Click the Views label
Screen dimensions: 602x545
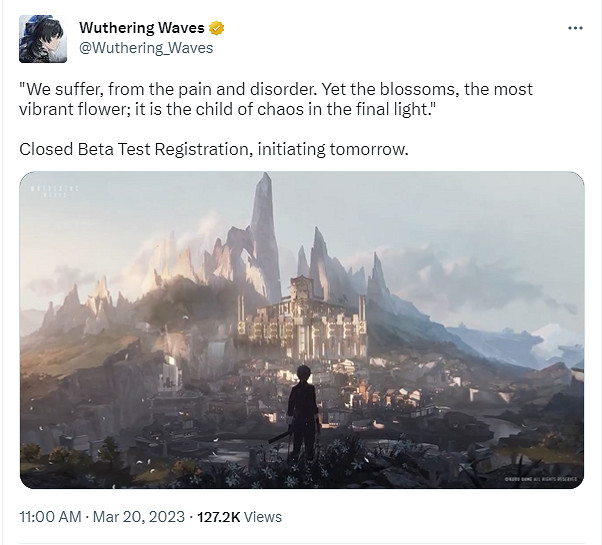(x=263, y=517)
